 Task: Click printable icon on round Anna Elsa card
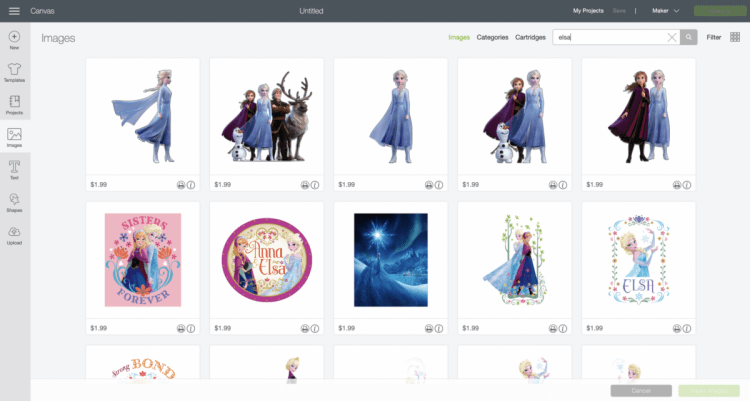pyautogui.click(x=305, y=328)
